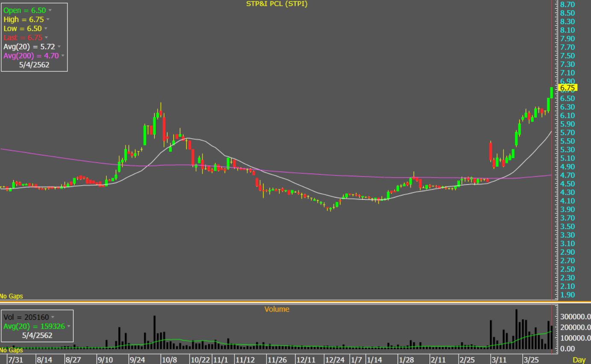Click No Gaps label in volume pane
Viewport: 591px width, 364px height.
tap(12, 350)
